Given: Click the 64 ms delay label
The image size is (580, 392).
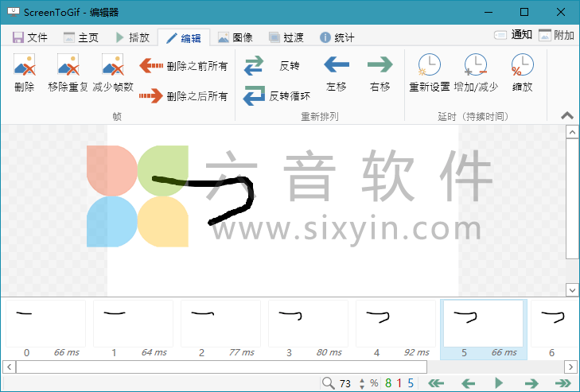Looking at the screenshot, I should coord(154,352).
